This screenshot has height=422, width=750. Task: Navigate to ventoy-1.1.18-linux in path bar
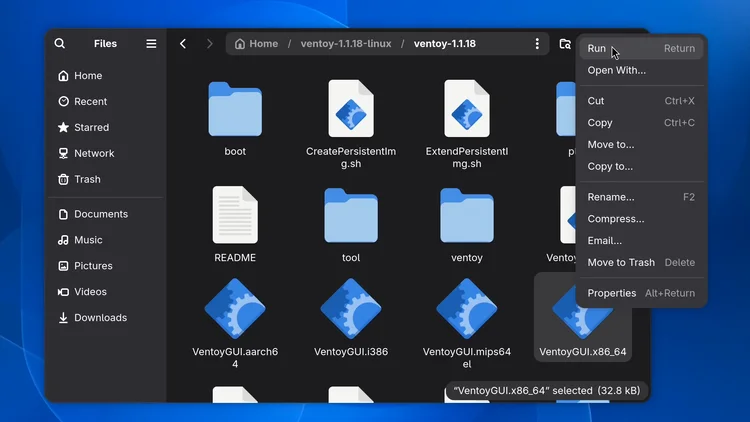(x=346, y=44)
